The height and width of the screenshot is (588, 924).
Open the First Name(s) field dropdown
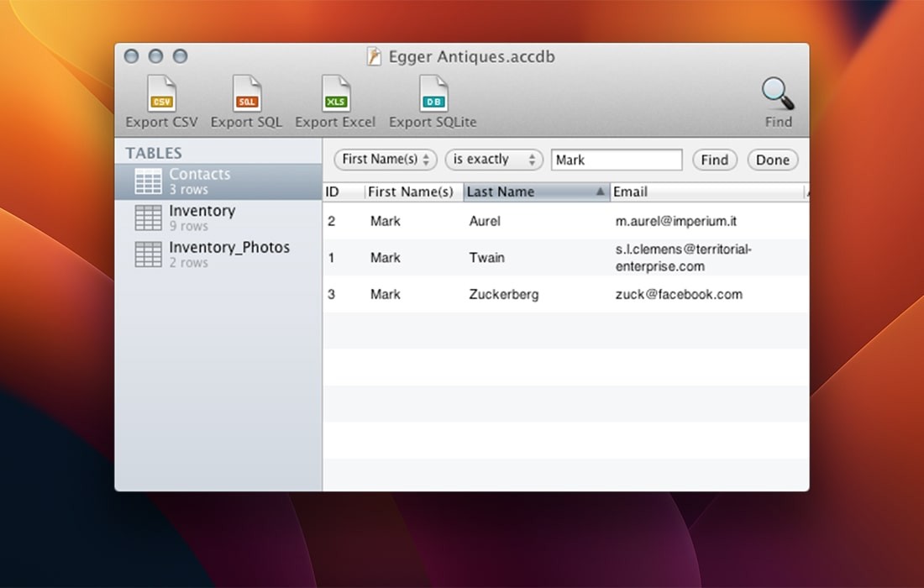tap(385, 160)
